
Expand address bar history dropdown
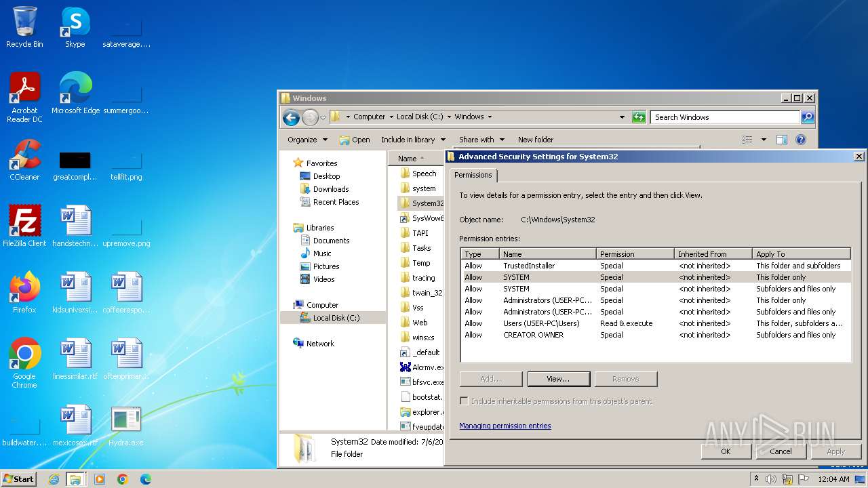tap(622, 117)
